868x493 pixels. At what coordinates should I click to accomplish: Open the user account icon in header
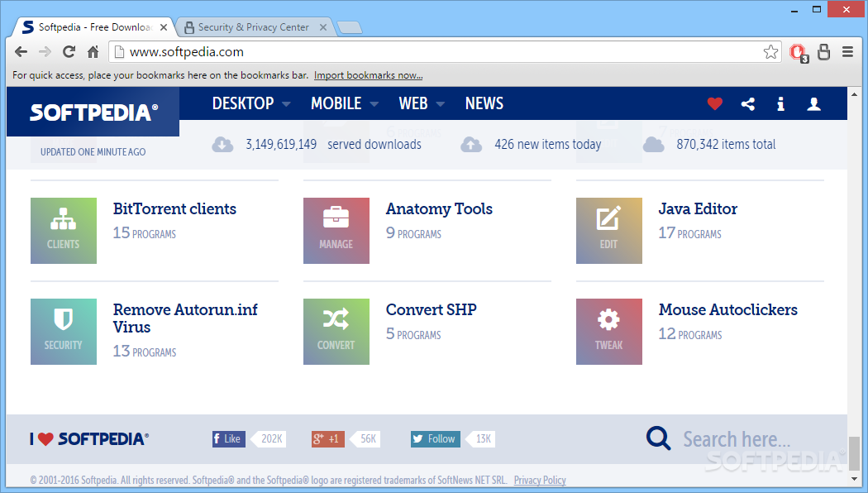pos(813,103)
